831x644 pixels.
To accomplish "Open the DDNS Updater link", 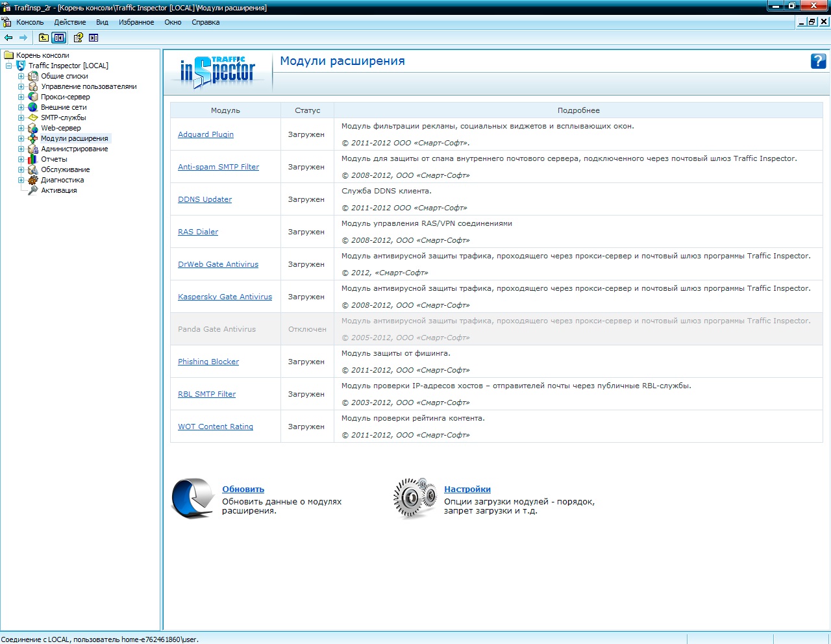I will click(205, 199).
